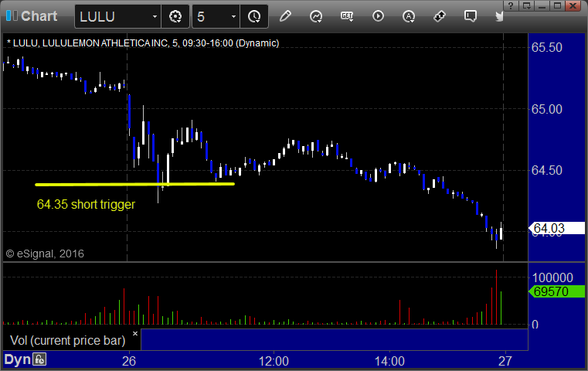Screen dimensions: 588x371
Task: Click the trade ticket arrows icon
Action: coord(439,16)
